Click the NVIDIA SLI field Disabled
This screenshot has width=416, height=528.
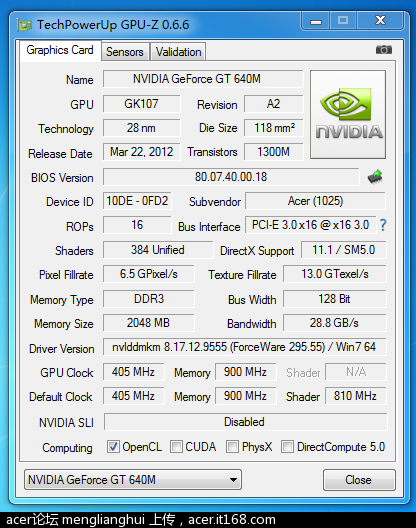246,422
